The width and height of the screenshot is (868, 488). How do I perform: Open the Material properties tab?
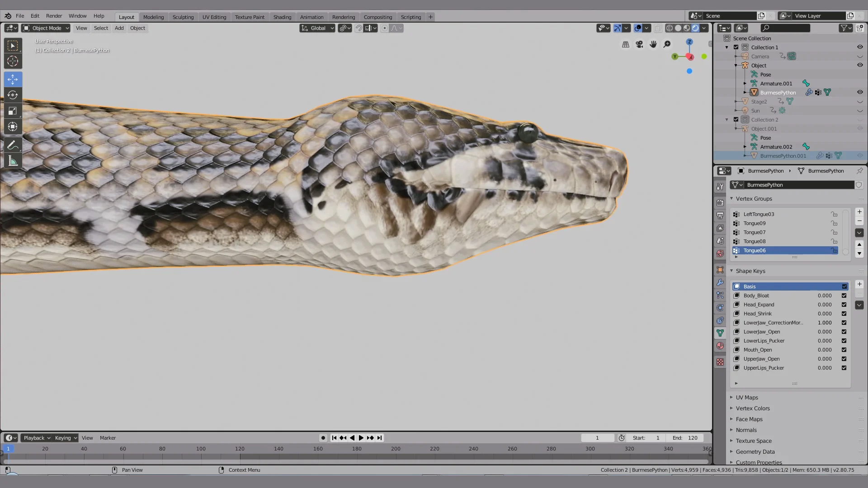coord(720,346)
